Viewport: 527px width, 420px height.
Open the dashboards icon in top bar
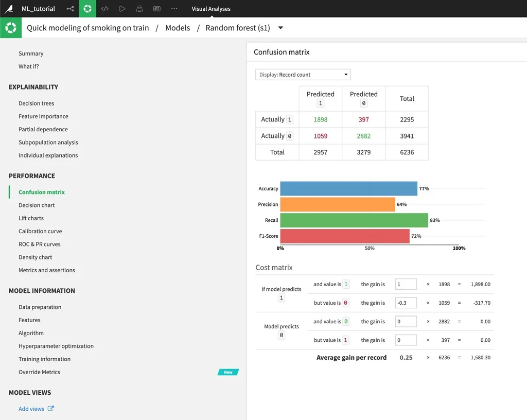156,9
